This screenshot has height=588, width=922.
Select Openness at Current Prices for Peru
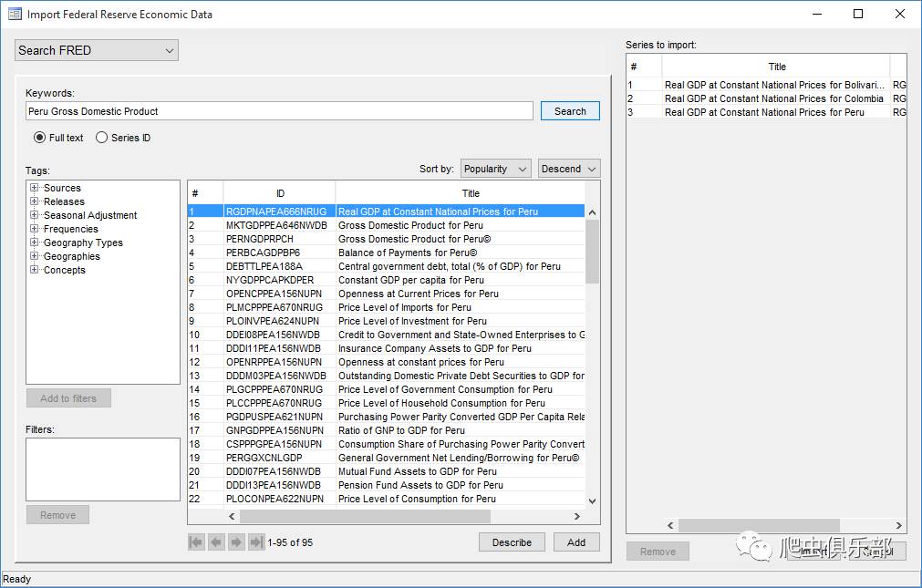point(387,294)
